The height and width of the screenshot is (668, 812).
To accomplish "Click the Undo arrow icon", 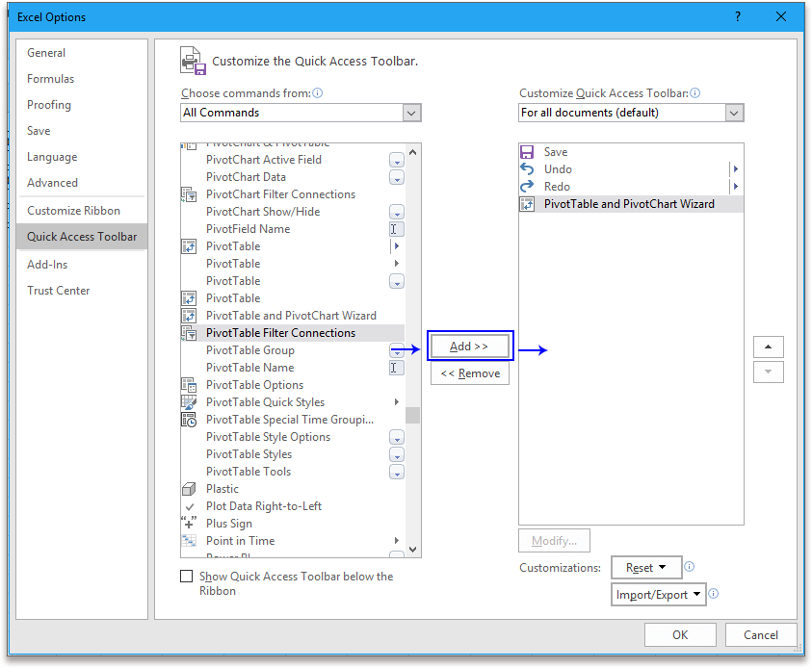I will 527,169.
